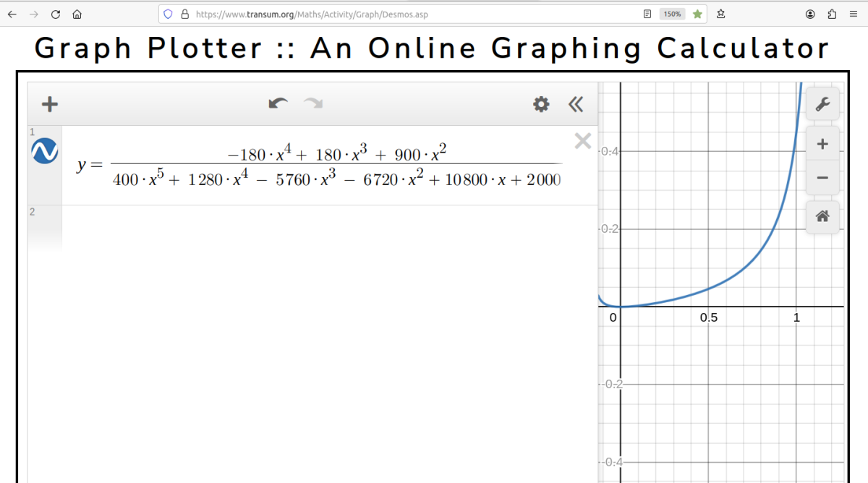This screenshot has width=868, height=483.
Task: Open site security shield icon
Action: [x=169, y=14]
